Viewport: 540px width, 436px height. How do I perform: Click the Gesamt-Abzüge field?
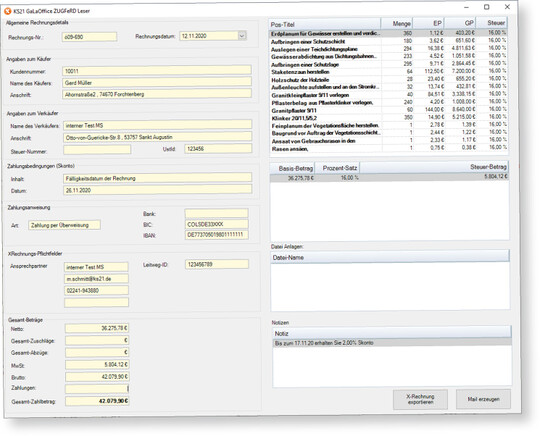(x=97, y=352)
